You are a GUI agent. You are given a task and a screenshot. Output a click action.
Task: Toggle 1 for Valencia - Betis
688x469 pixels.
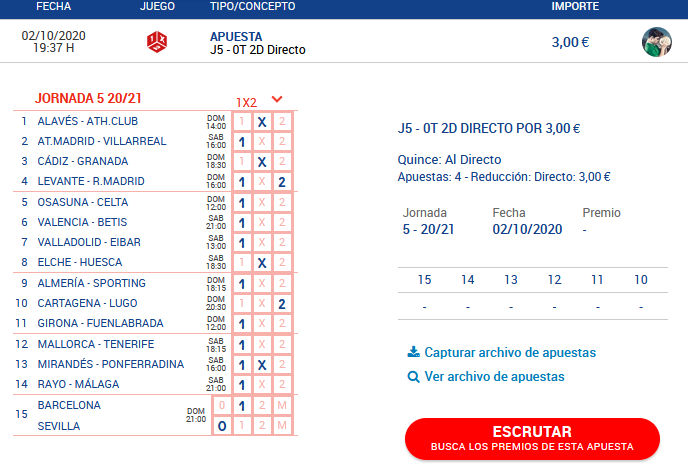click(x=242, y=223)
